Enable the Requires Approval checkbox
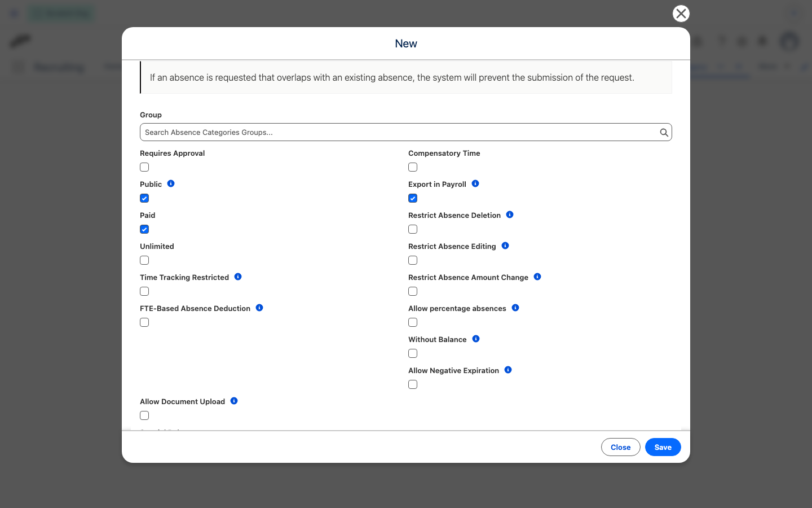812x508 pixels. pyautogui.click(x=144, y=167)
